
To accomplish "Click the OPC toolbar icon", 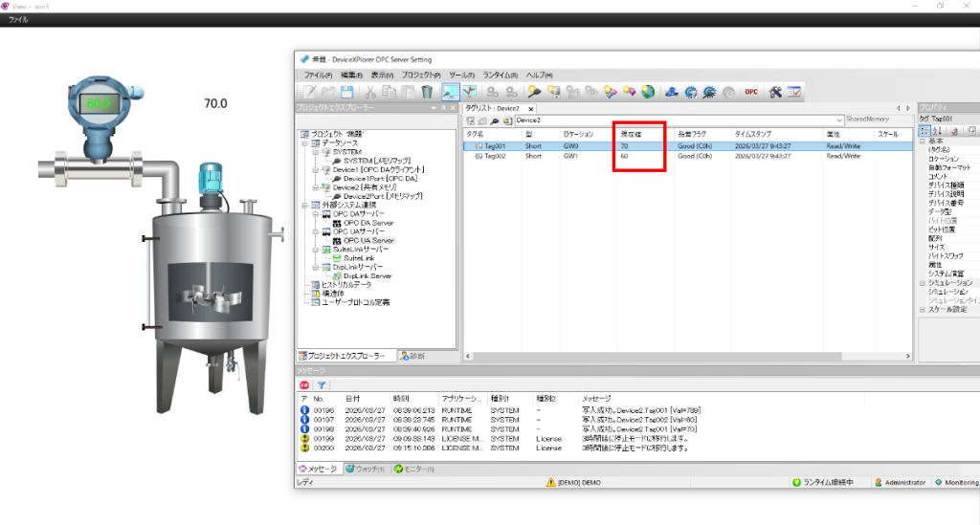I will click(751, 92).
